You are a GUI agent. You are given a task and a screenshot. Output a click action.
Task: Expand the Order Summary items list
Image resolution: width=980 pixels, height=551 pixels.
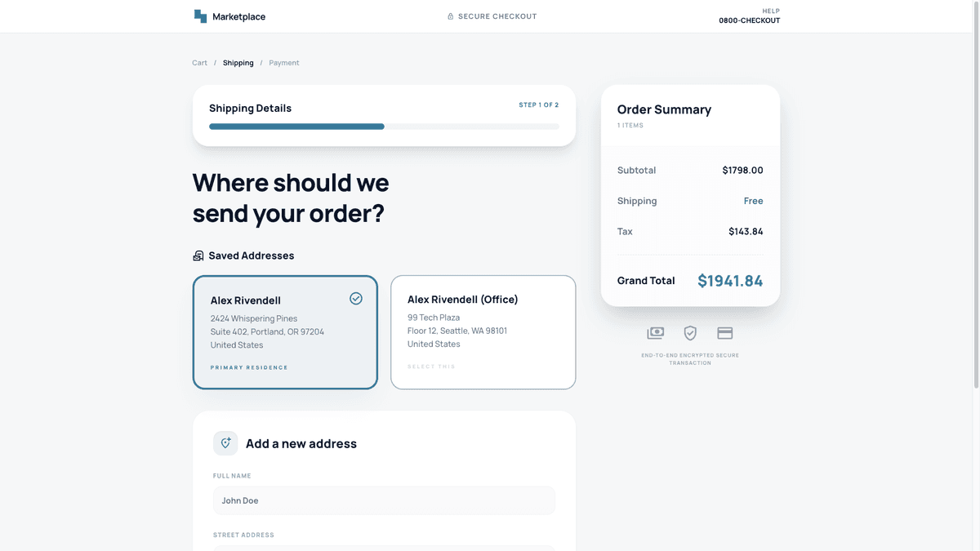pyautogui.click(x=630, y=125)
